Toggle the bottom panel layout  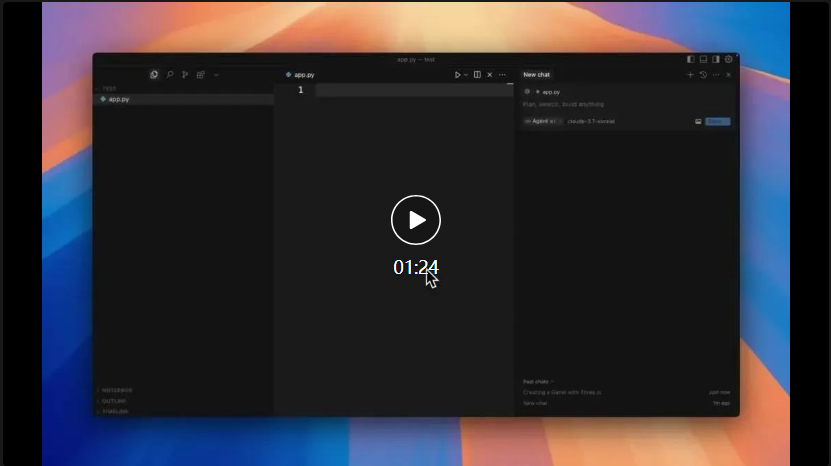pos(703,59)
